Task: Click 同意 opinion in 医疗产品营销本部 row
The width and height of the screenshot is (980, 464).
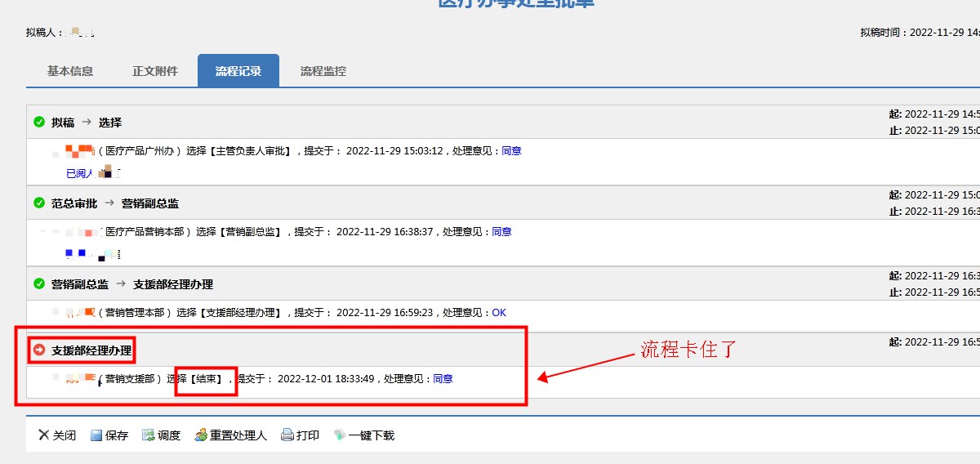Action: (x=501, y=232)
